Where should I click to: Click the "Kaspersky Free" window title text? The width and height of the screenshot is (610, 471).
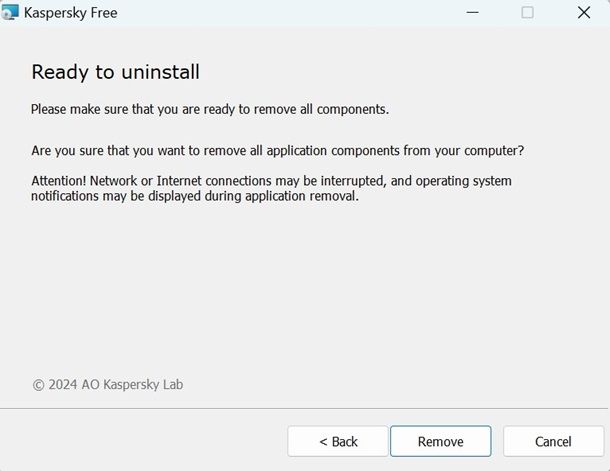click(71, 12)
